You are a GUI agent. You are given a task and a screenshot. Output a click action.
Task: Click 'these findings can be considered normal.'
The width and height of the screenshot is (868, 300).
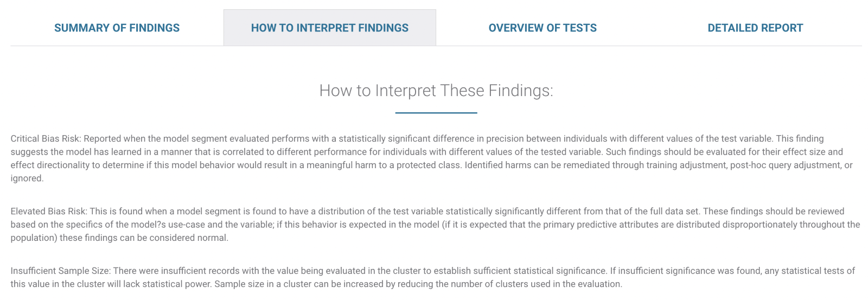click(x=152, y=238)
